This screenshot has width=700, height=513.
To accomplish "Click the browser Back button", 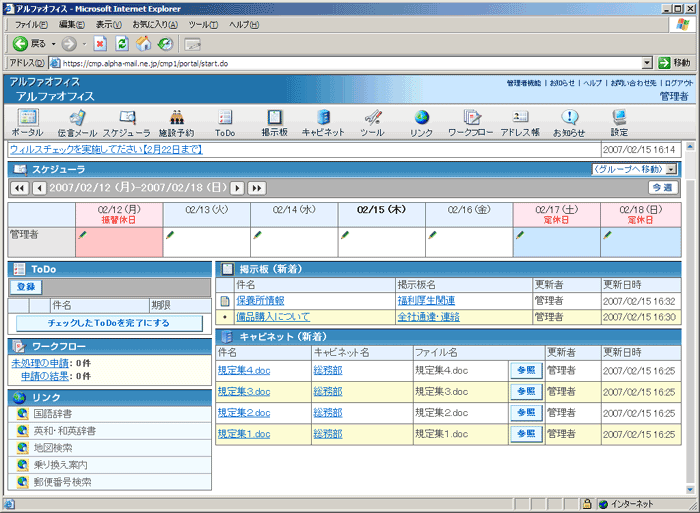I will [x=29, y=44].
